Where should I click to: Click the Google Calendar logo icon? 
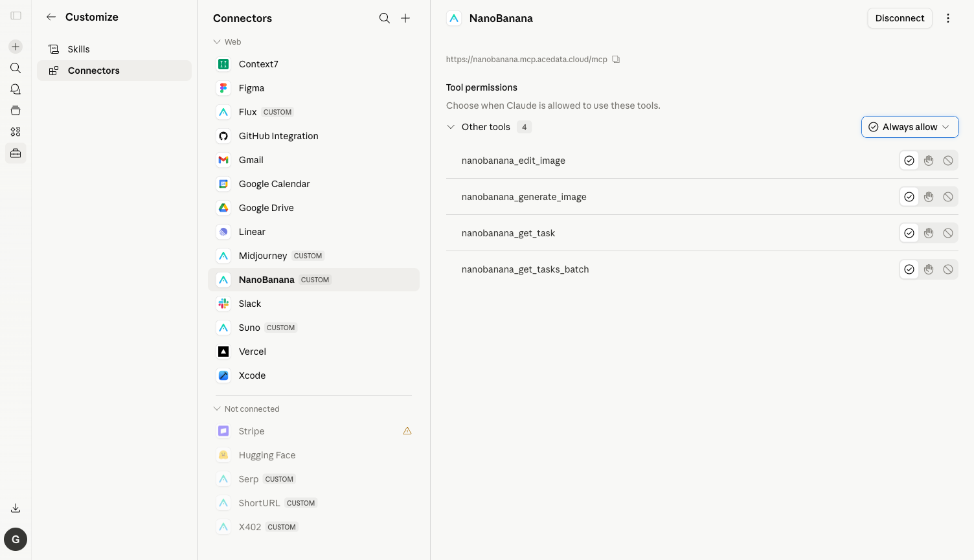223,184
